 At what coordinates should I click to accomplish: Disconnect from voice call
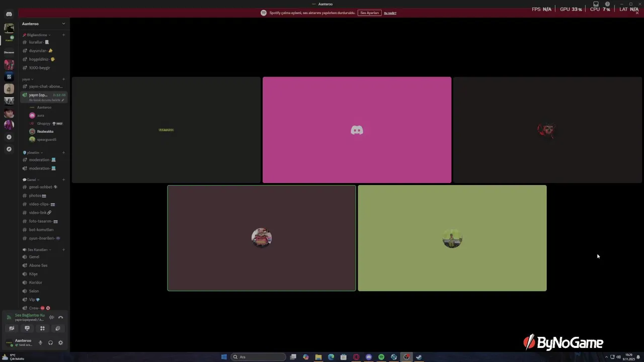(x=60, y=317)
